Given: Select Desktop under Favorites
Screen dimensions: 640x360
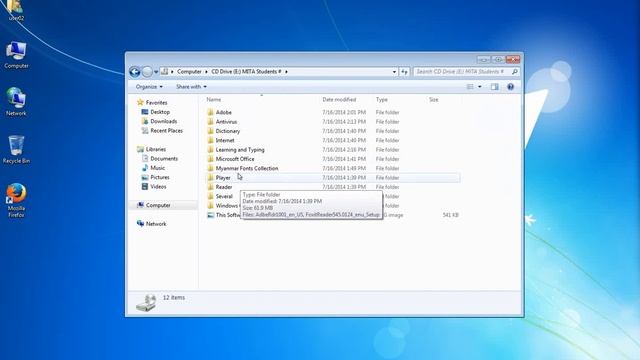Looking at the screenshot, I should [160, 112].
